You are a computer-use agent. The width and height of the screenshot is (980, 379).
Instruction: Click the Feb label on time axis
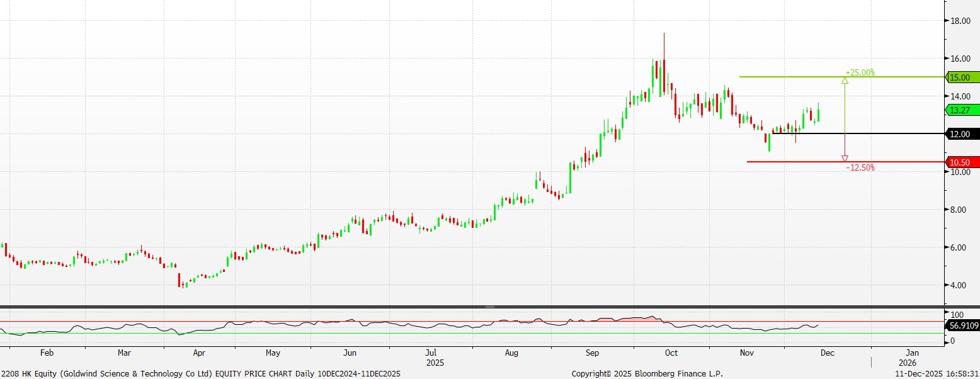click(47, 353)
